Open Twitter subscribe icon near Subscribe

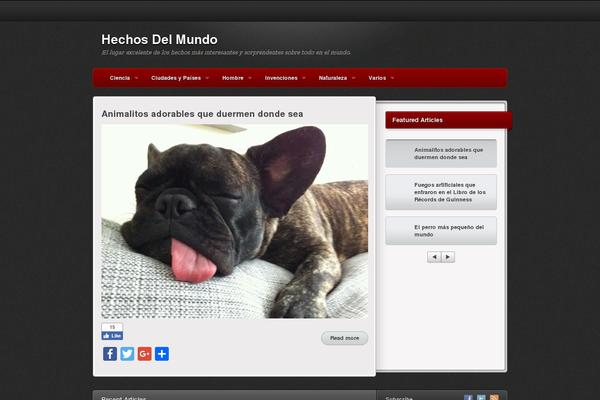click(x=481, y=398)
